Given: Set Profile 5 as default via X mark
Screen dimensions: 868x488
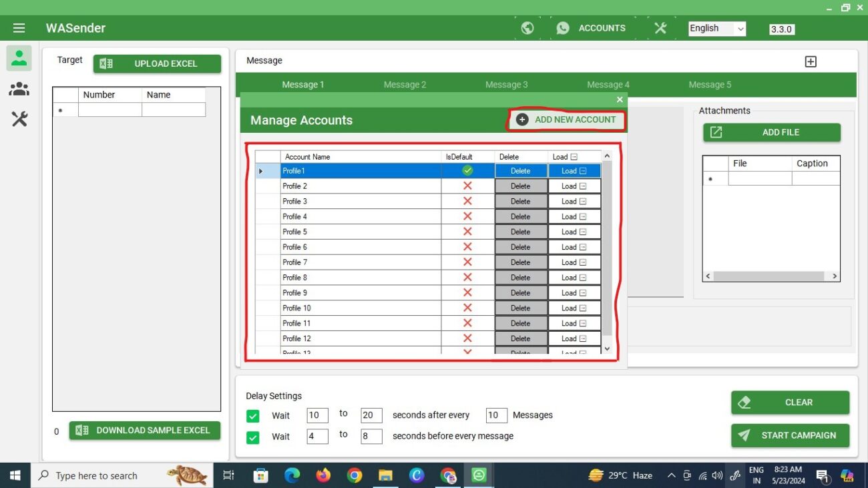Looking at the screenshot, I should click(467, 232).
